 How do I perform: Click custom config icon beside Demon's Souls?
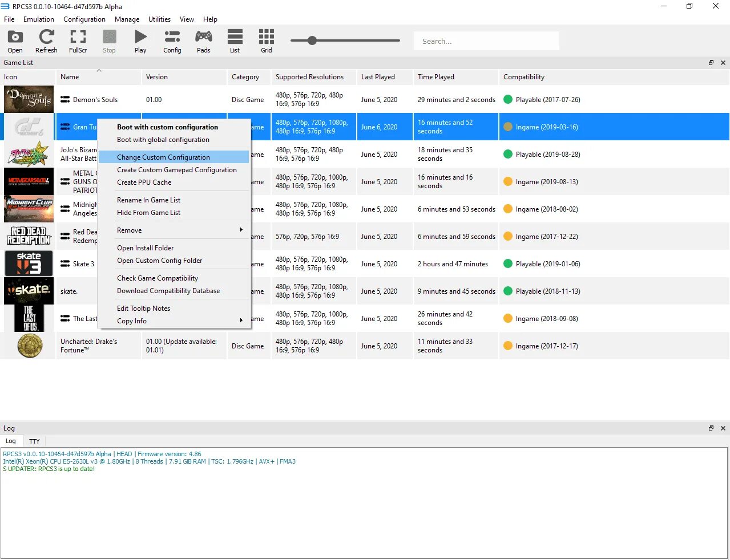(x=65, y=100)
